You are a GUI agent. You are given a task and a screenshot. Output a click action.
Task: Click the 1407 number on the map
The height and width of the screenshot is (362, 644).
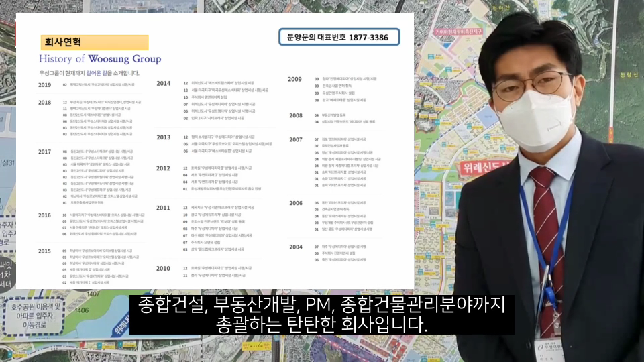pos(93,294)
